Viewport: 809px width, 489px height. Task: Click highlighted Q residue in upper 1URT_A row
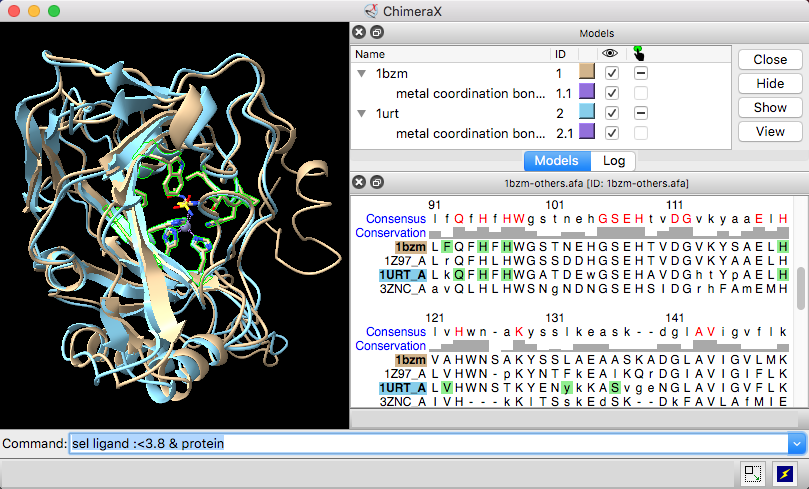pos(459,275)
